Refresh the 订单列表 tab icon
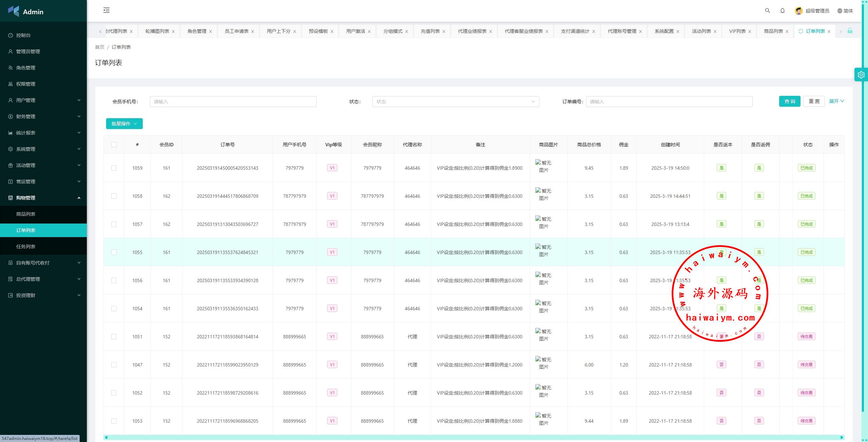The width and height of the screenshot is (868, 442). pos(801,31)
